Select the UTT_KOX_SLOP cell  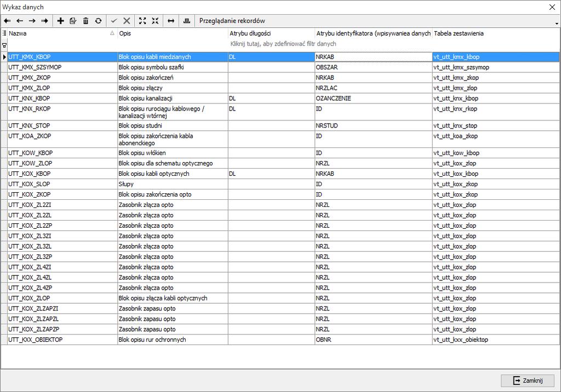coord(62,184)
